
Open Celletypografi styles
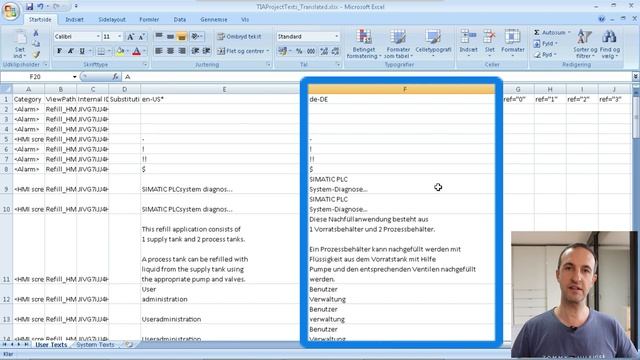[x=433, y=43]
